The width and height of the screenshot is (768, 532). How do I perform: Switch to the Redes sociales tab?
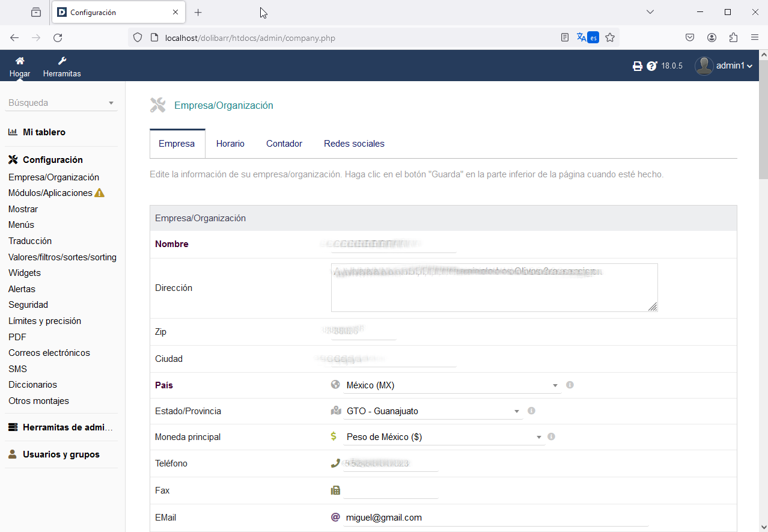click(x=354, y=144)
